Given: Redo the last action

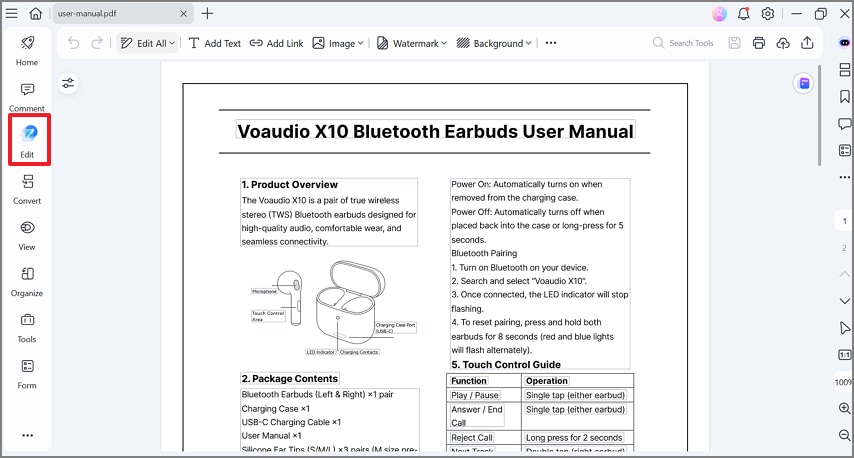Looking at the screenshot, I should pos(96,43).
